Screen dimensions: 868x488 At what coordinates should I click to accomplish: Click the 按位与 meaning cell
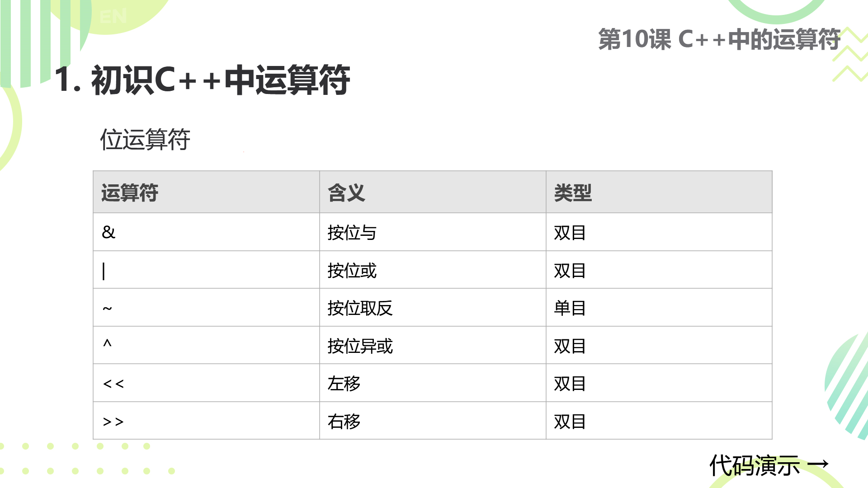click(x=433, y=232)
